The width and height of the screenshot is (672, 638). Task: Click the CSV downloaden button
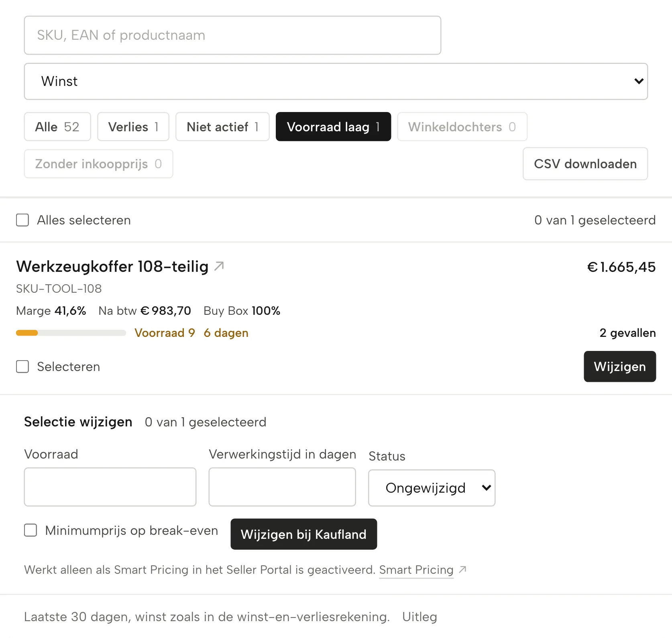pyautogui.click(x=585, y=164)
